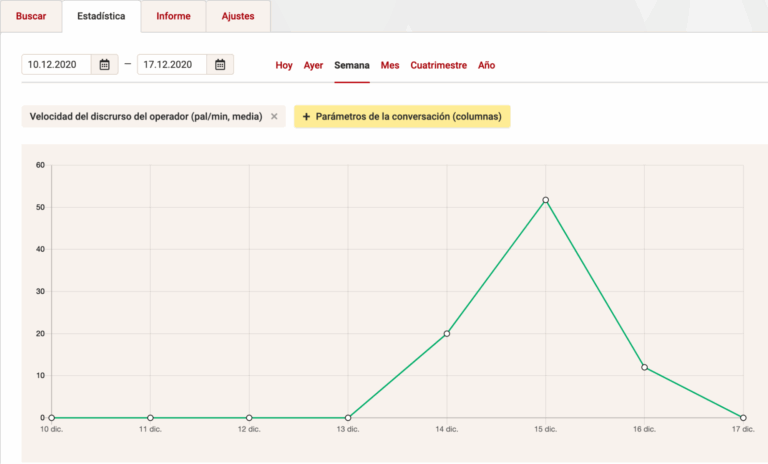
Task: Click the 15 dic. peak data point
Action: 545,200
